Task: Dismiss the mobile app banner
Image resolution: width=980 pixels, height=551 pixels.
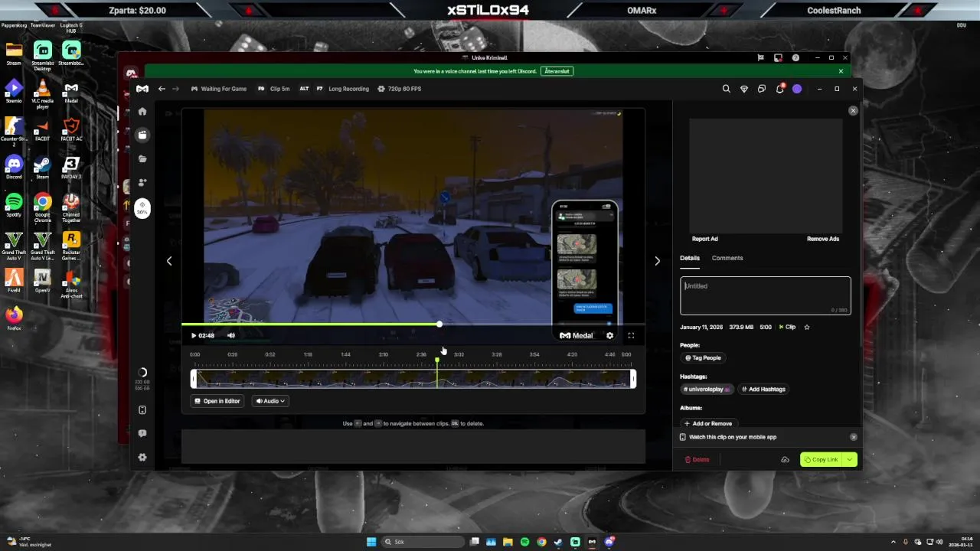Action: (854, 437)
